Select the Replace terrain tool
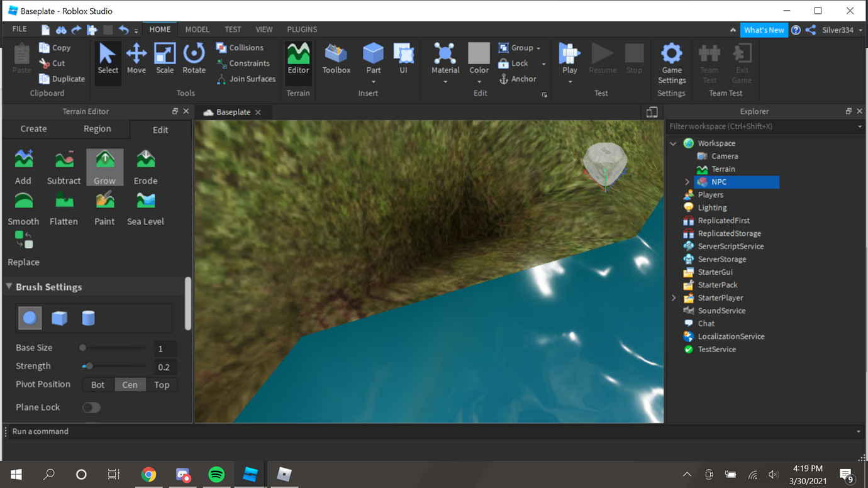 (23, 249)
